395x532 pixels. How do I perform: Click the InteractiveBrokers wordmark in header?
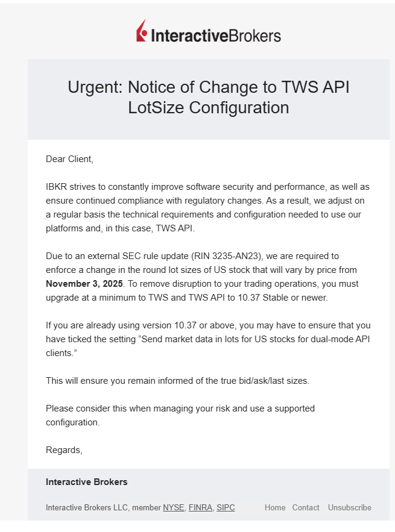216,36
